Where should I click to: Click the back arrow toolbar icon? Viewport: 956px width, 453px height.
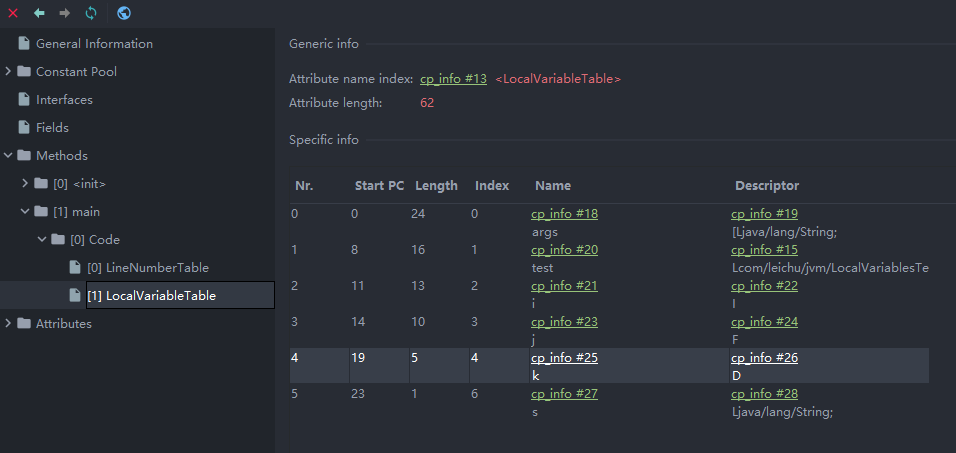point(39,13)
